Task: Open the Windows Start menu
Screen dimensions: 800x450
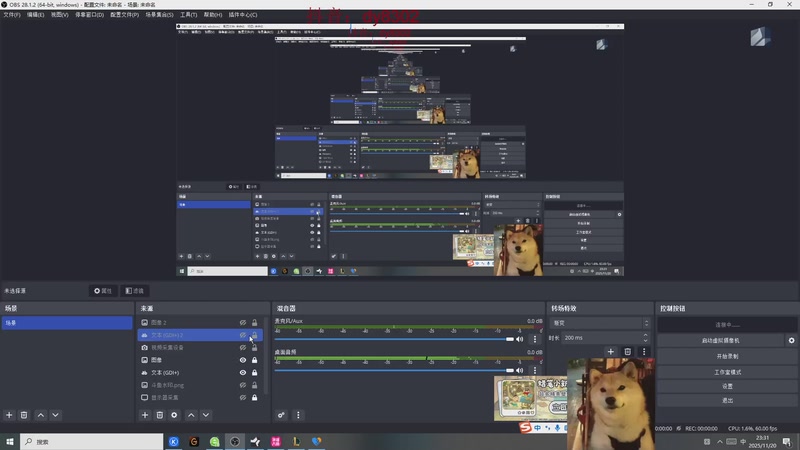Action: (x=10, y=441)
